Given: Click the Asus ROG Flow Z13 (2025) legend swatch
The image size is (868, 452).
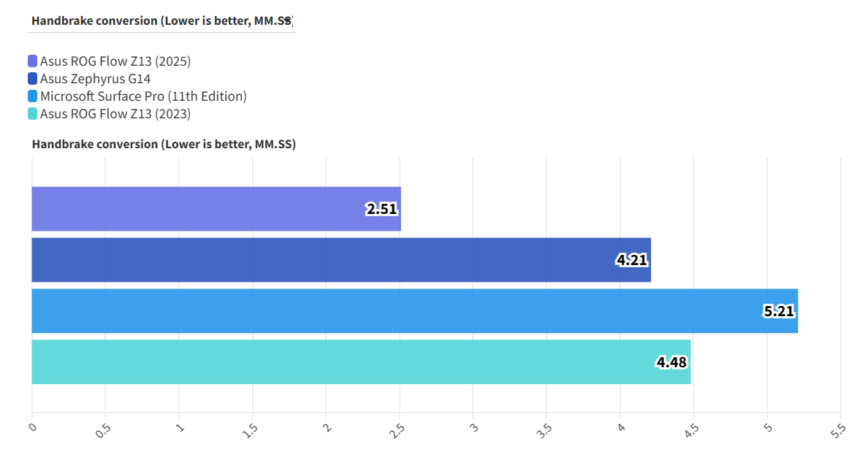Looking at the screenshot, I should coord(32,61).
